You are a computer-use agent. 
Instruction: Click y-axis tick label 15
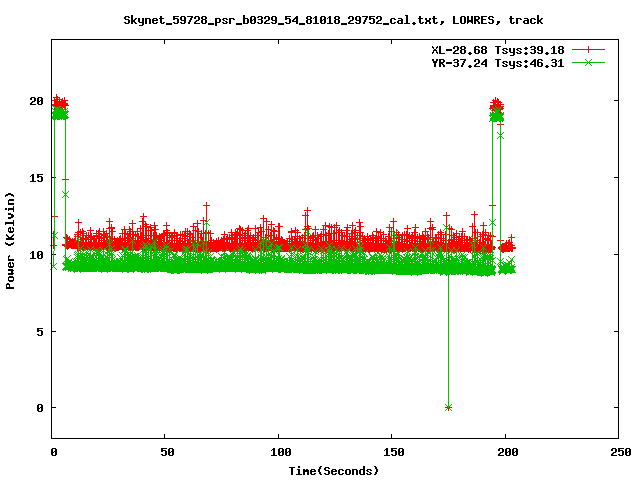pos(36,178)
